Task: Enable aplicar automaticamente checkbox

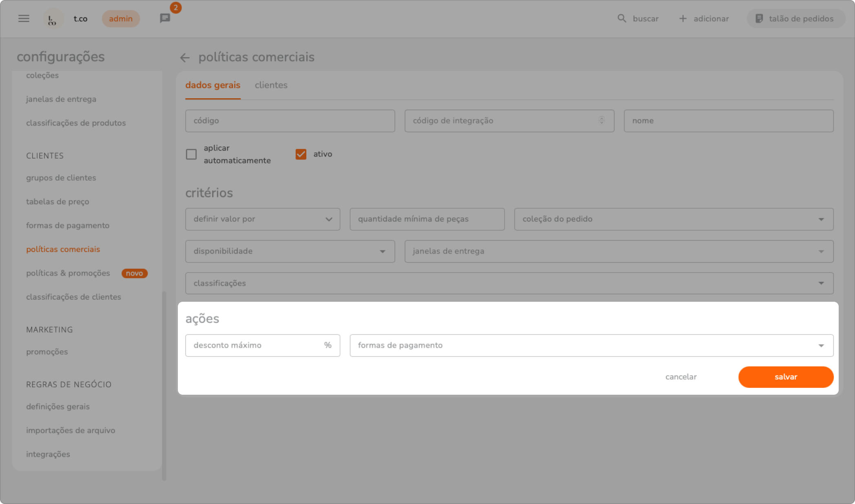Action: 191,154
